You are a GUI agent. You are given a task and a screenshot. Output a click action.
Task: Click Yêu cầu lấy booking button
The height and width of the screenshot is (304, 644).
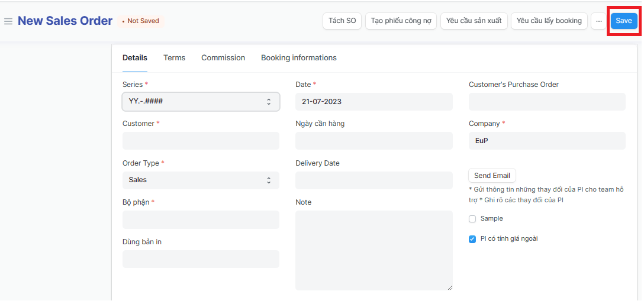(x=549, y=21)
